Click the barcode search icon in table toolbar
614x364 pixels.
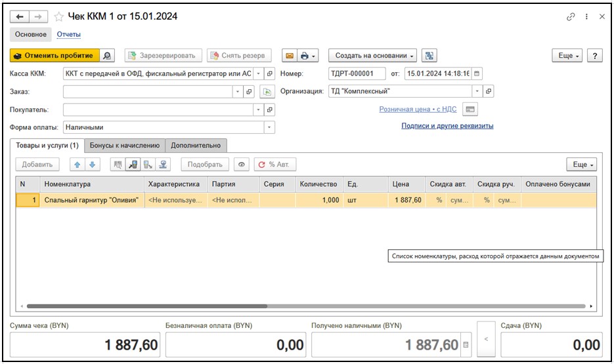click(118, 165)
